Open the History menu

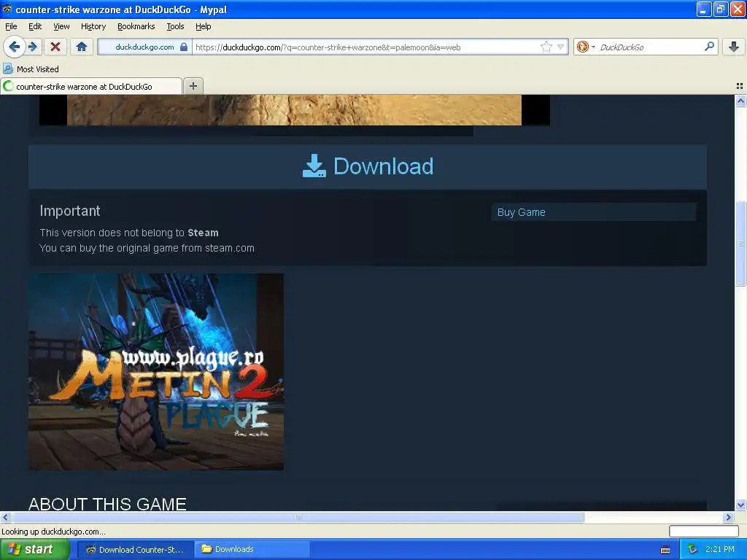pos(93,26)
